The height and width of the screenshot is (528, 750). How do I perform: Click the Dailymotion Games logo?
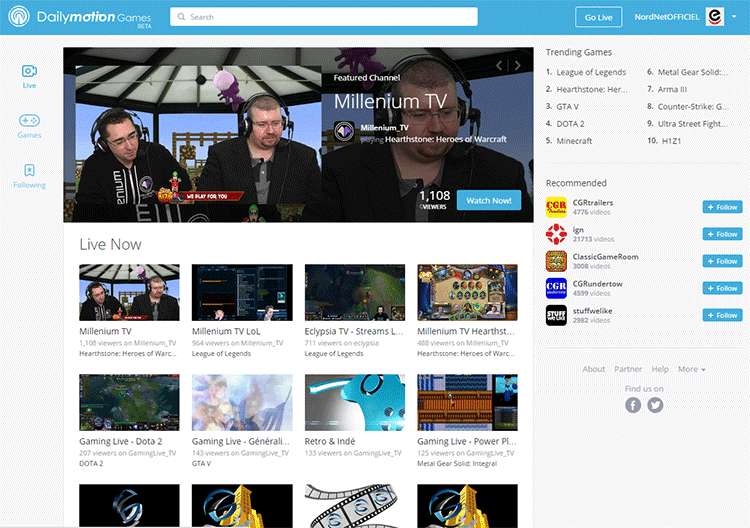point(80,17)
